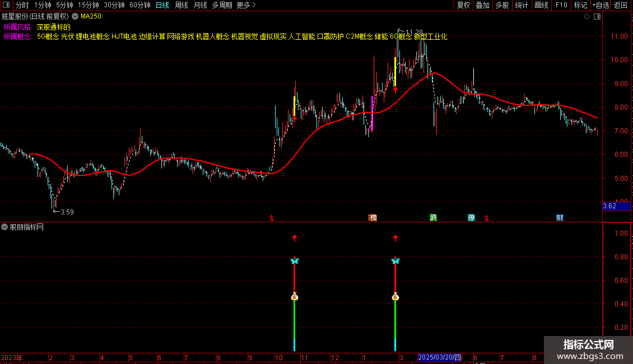This screenshot has width=633, height=364.
Task: Click the MA250 indicator label
Action: point(92,17)
